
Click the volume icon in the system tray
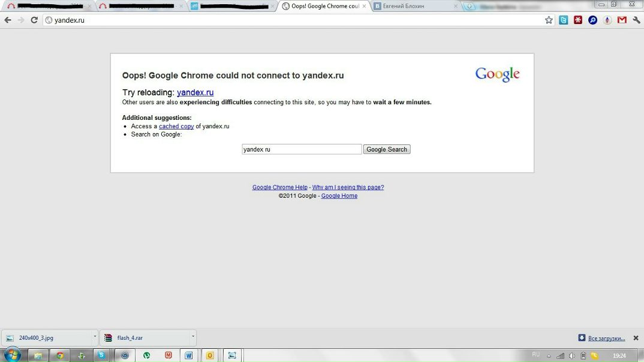[x=571, y=355]
